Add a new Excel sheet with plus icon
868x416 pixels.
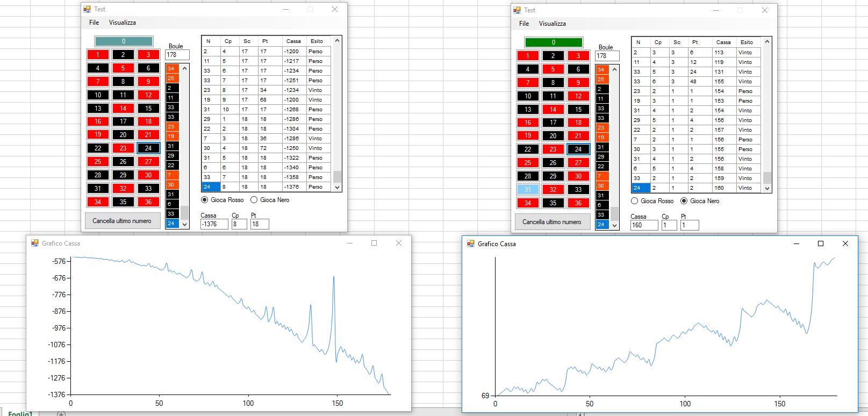(x=61, y=413)
